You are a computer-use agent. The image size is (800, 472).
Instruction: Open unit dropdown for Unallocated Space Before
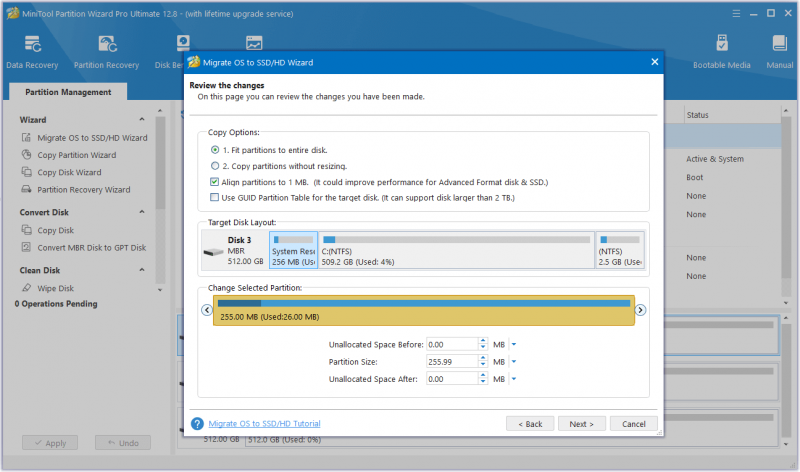[514, 344]
